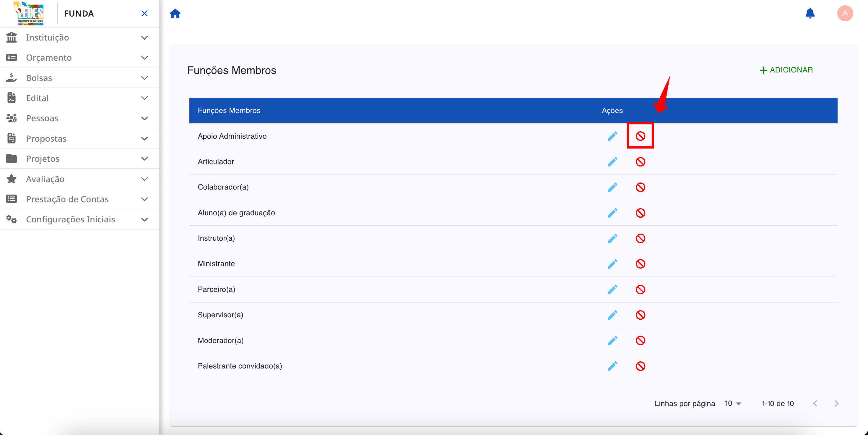Screen dimensions: 868x435
Task: Edit Palestrante convidado(a) entry
Action: click(x=612, y=366)
